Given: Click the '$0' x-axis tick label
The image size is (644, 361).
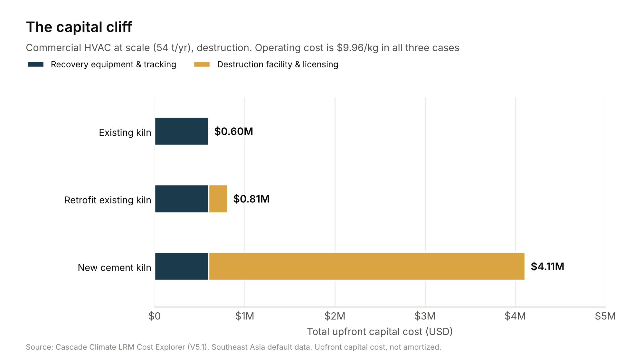Looking at the screenshot, I should [155, 316].
